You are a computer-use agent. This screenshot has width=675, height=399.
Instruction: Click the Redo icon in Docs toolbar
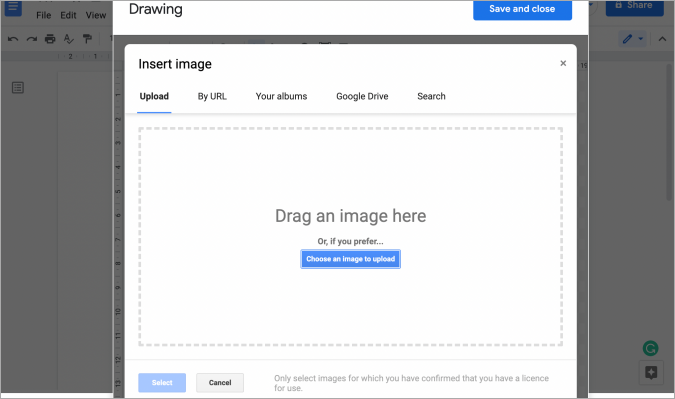click(31, 39)
